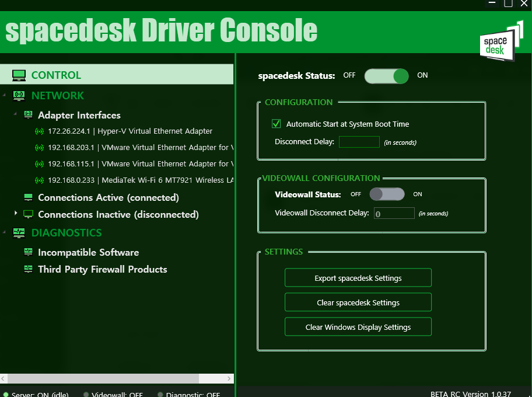Image resolution: width=532 pixels, height=397 pixels.
Task: Select the 192.168.203.1 VMware adapter entry
Action: (x=141, y=147)
